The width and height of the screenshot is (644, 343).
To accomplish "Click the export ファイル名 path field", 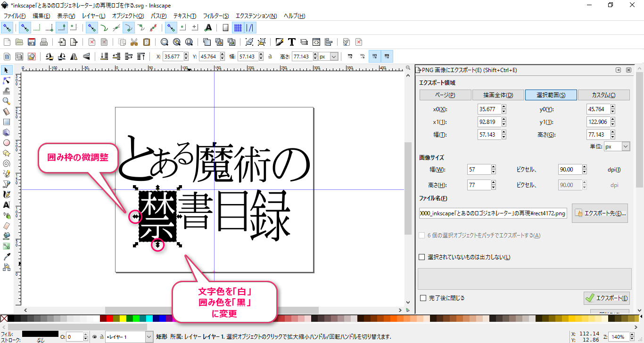I will tap(493, 213).
